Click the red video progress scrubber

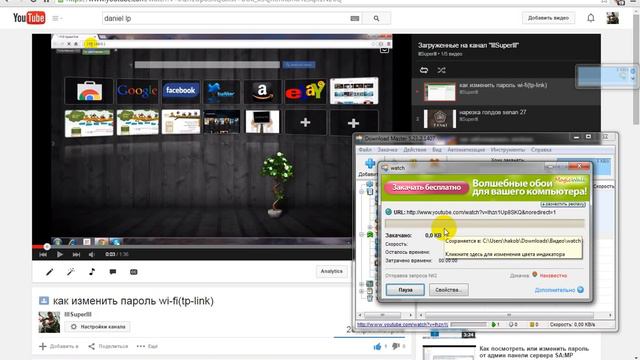pyautogui.click(x=47, y=247)
